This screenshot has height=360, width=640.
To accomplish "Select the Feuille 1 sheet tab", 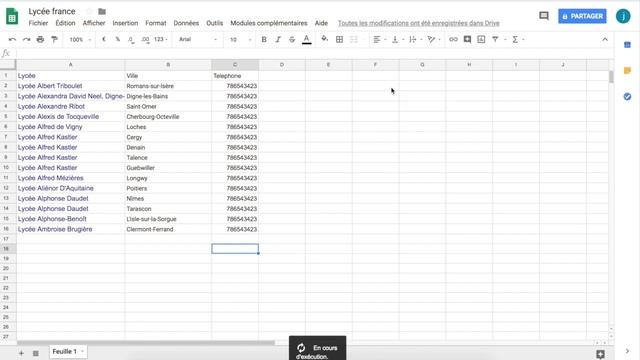I will point(68,351).
